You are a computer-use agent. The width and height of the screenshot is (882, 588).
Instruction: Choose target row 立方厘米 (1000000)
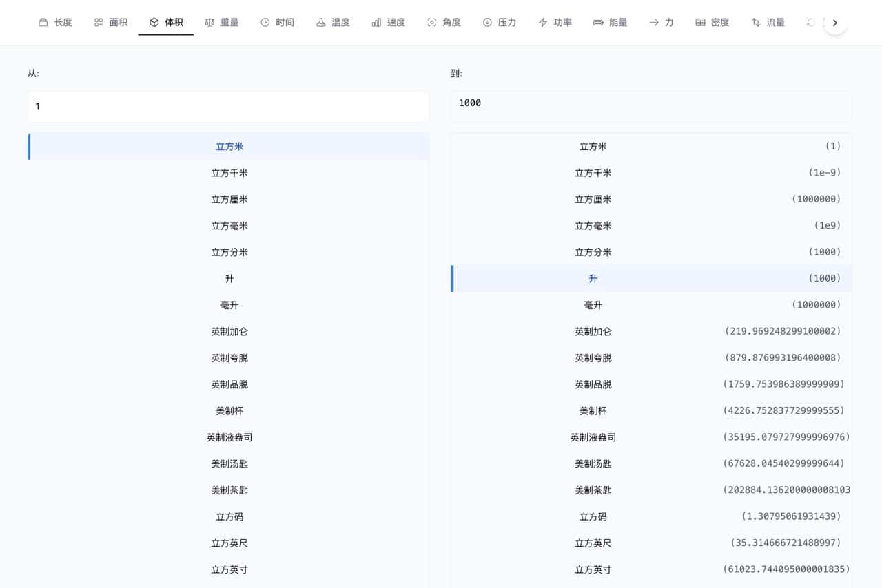pyautogui.click(x=651, y=200)
